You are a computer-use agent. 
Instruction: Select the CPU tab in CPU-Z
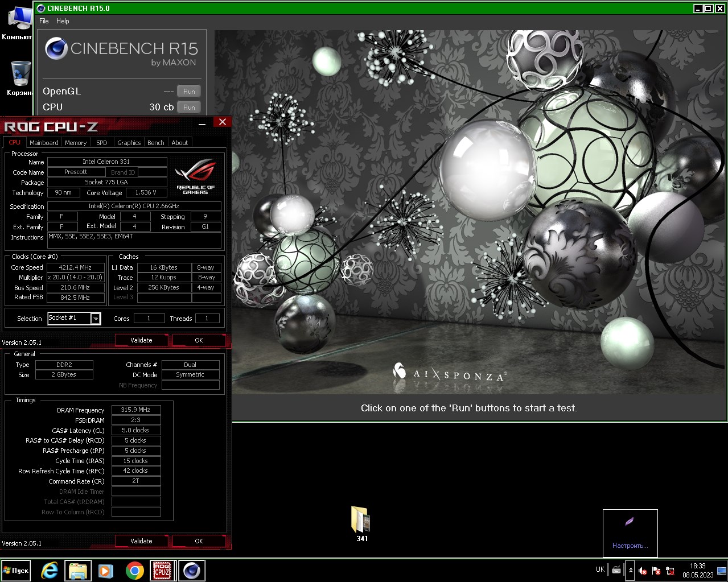click(x=15, y=142)
